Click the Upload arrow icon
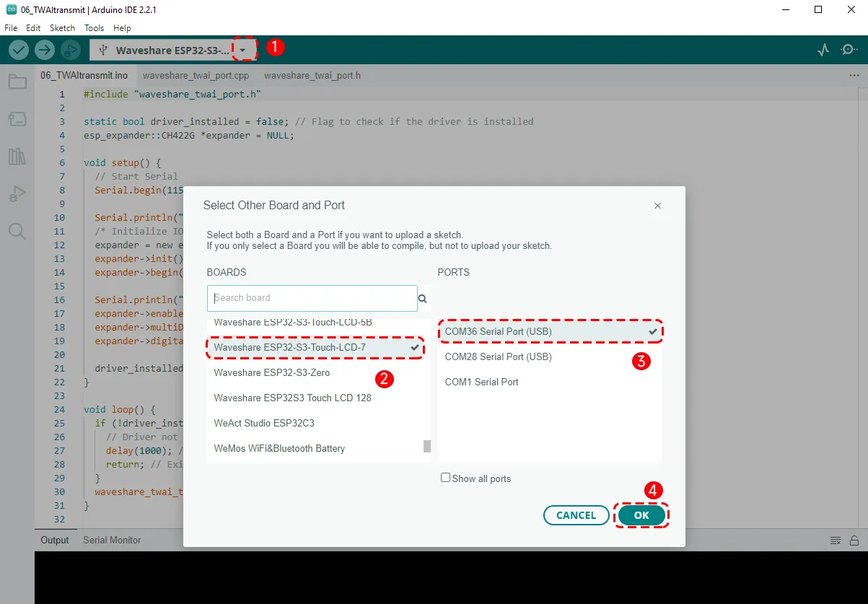868x604 pixels. (x=45, y=50)
